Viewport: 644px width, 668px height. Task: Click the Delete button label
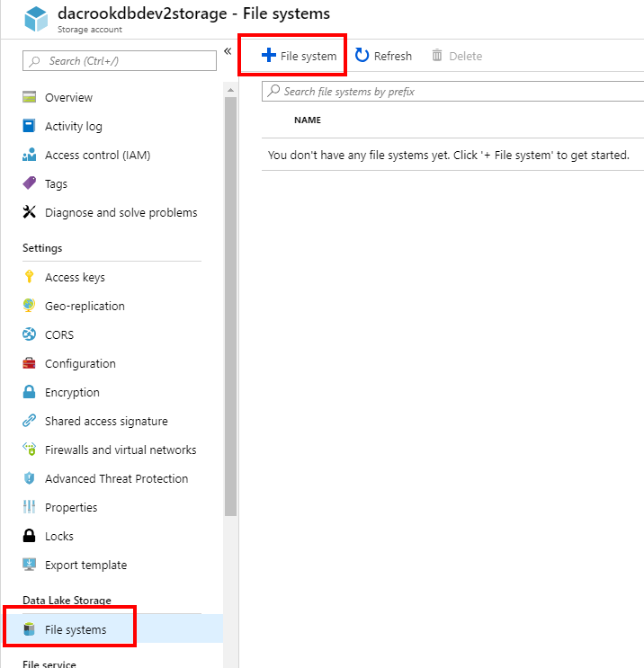[465, 56]
